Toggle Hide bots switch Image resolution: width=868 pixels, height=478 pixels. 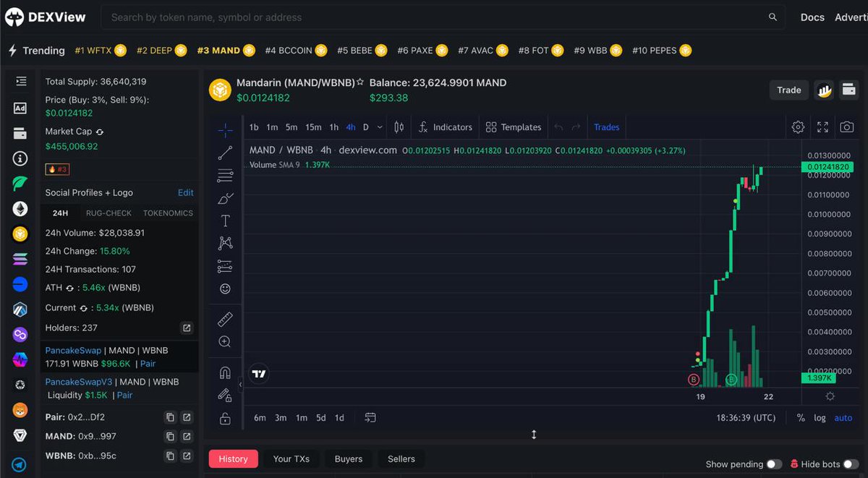click(851, 464)
